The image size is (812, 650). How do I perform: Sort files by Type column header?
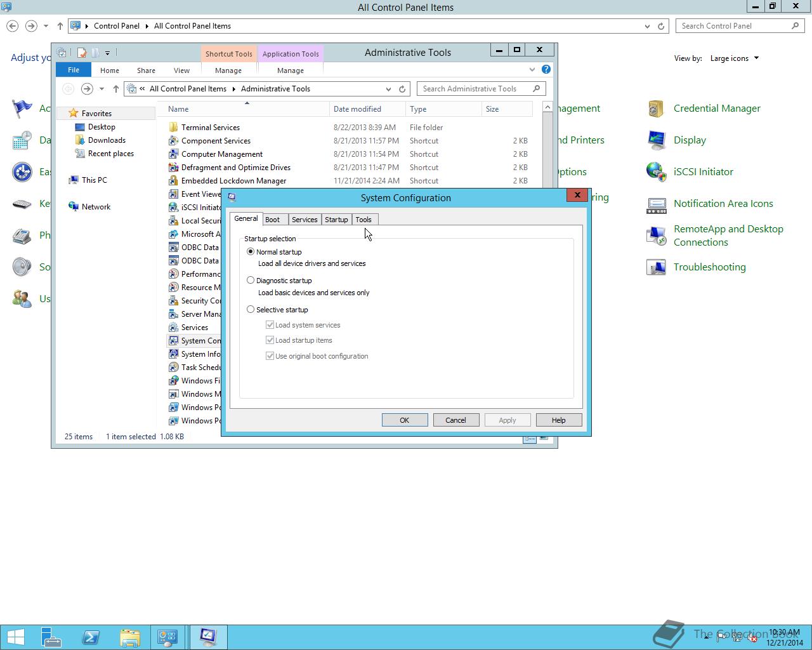(443, 109)
